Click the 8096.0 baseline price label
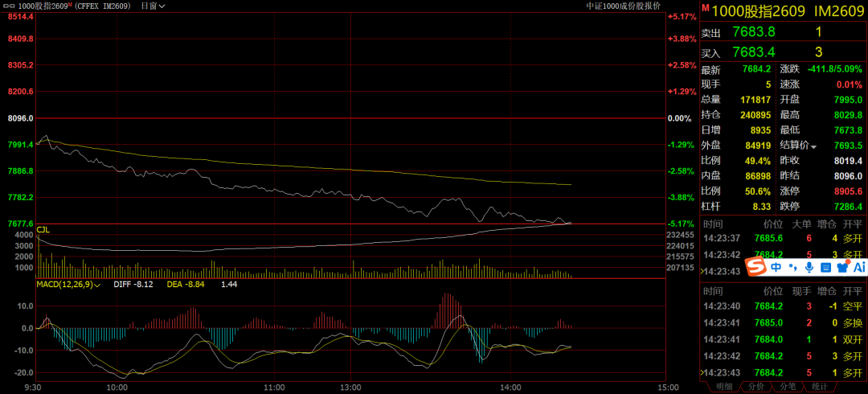This screenshot has height=394, width=868. [x=20, y=118]
